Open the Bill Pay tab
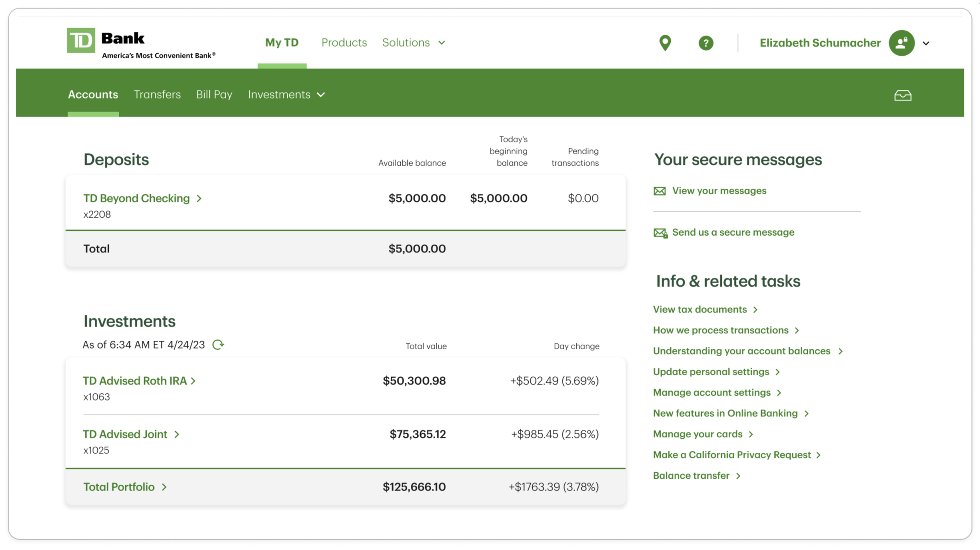 (x=214, y=95)
